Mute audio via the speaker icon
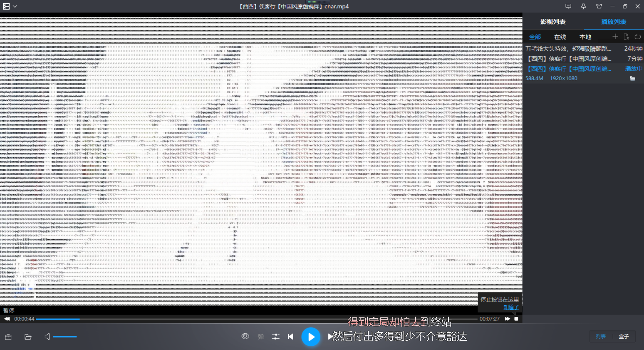This screenshot has width=644, height=350. coord(47,337)
